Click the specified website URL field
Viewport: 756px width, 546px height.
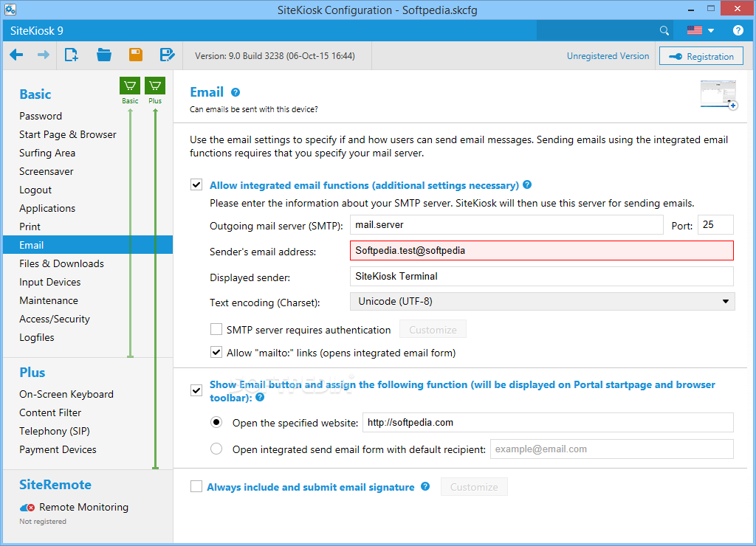point(548,423)
